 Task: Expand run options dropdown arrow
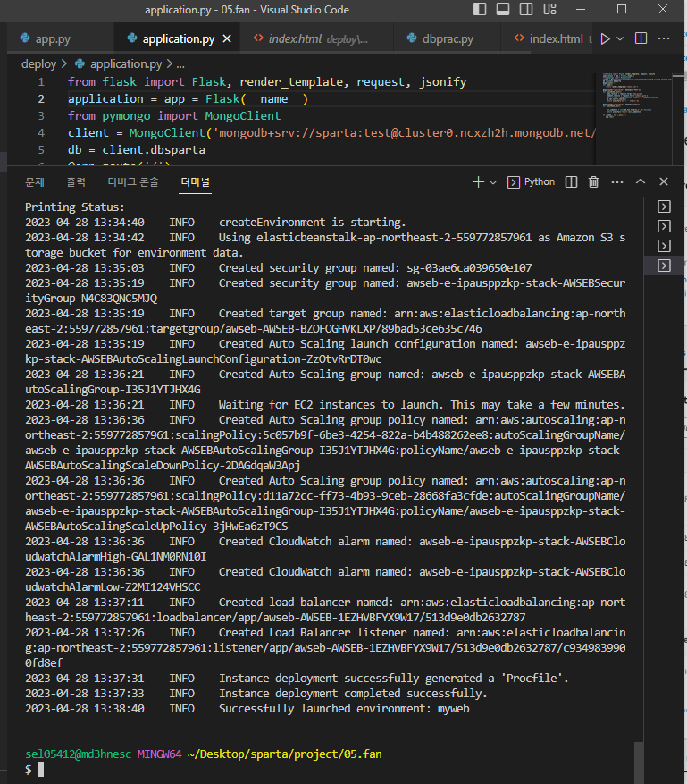point(620,38)
